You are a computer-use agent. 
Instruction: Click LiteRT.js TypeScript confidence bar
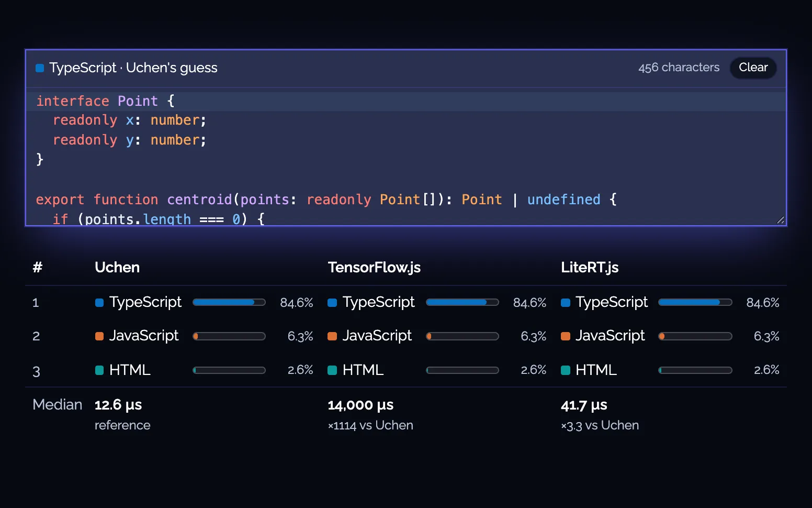(x=695, y=302)
